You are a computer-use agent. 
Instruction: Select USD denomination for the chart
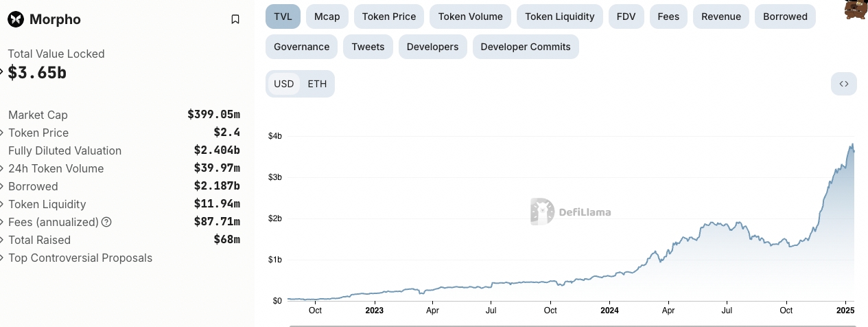point(283,84)
